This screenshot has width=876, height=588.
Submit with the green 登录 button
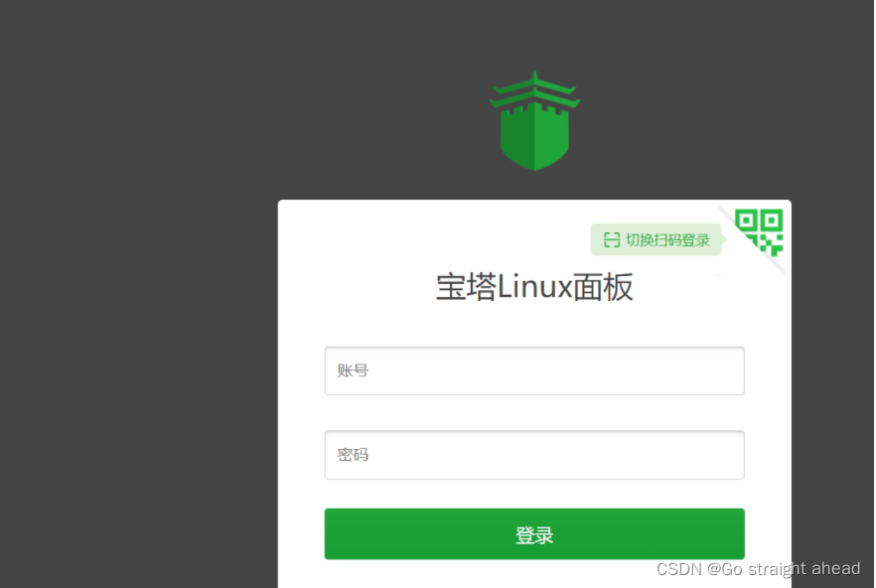pyautogui.click(x=534, y=533)
